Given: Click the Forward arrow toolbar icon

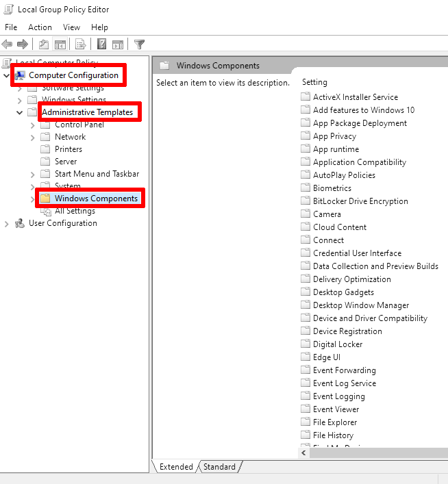Looking at the screenshot, I should pos(23,44).
